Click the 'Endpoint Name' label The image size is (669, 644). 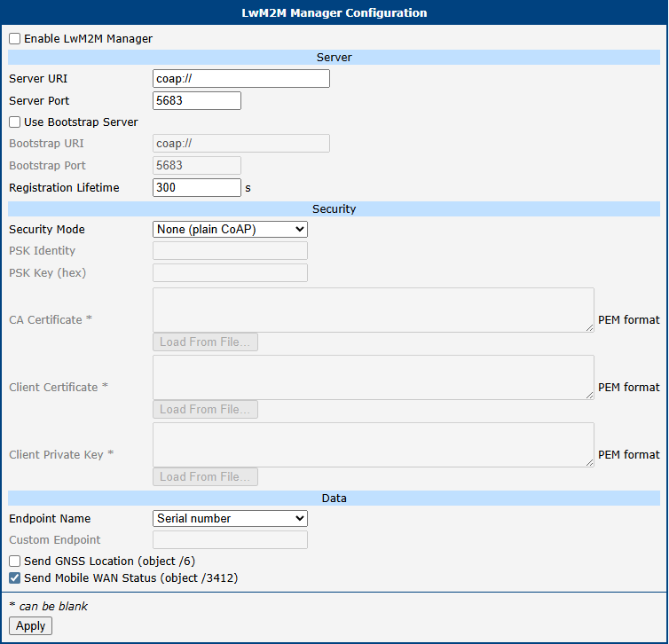click(50, 519)
